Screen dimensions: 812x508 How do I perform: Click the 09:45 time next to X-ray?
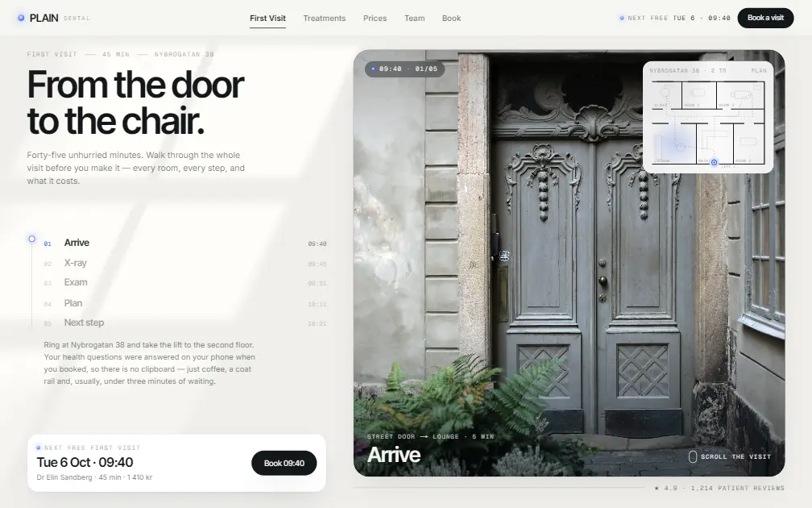(x=317, y=264)
